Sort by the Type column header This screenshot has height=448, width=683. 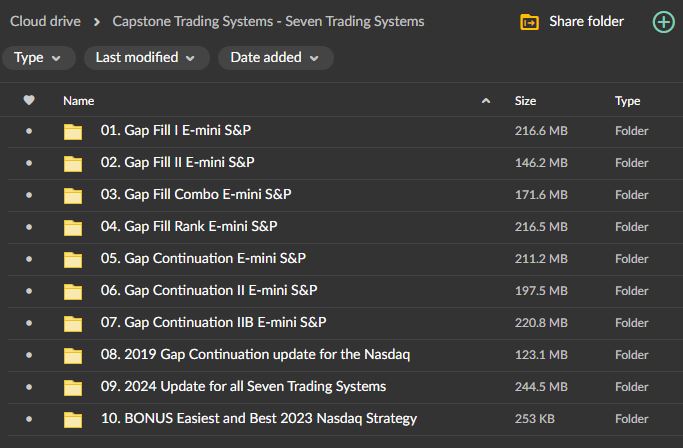(628, 101)
